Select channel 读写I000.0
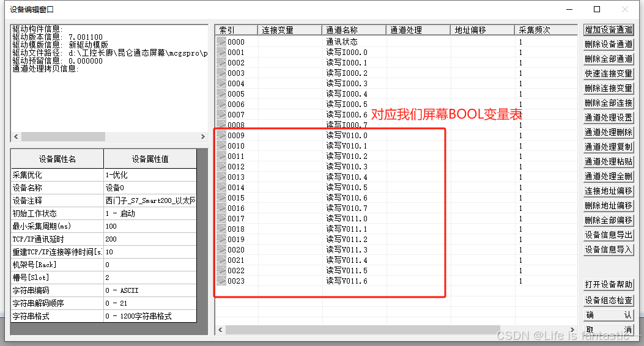Image resolution: width=644 pixels, height=346 pixels. pyautogui.click(x=347, y=52)
